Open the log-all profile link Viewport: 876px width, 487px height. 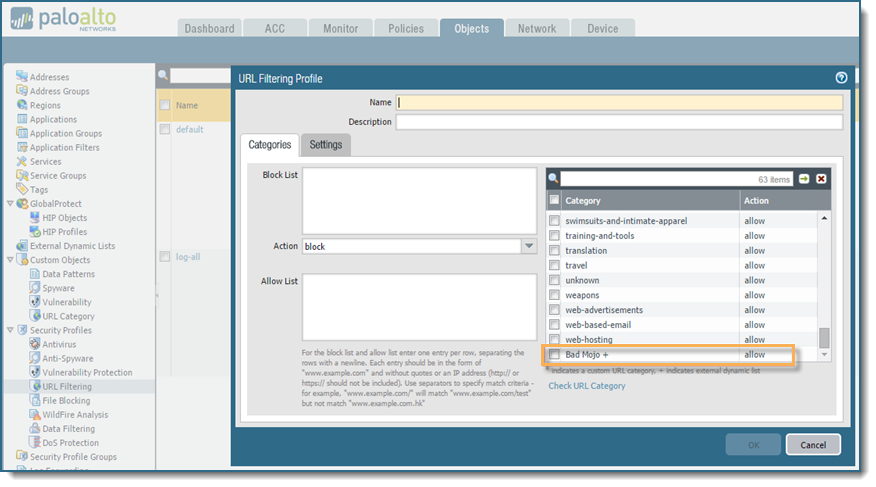(188, 256)
